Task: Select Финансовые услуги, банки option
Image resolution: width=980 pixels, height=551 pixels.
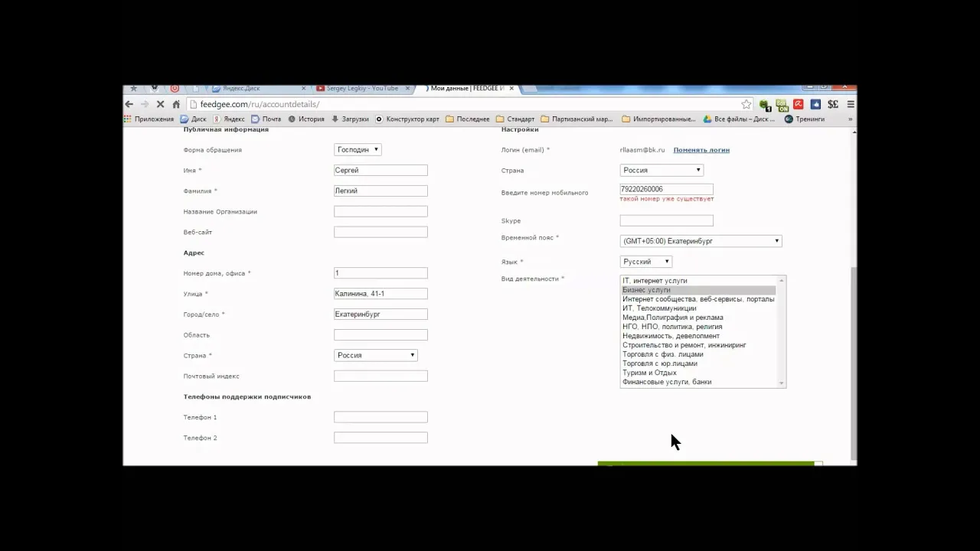Action: (698, 382)
